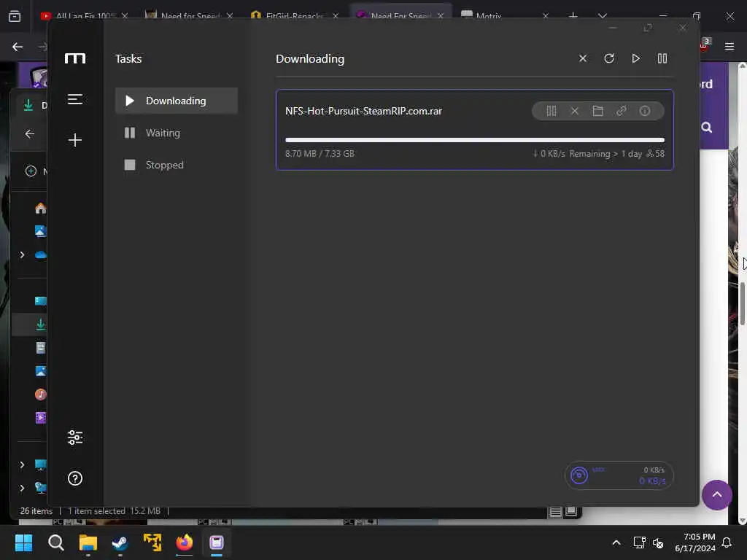The image size is (747, 560).
Task: Delete selected tasks with header X icon
Action: click(583, 58)
